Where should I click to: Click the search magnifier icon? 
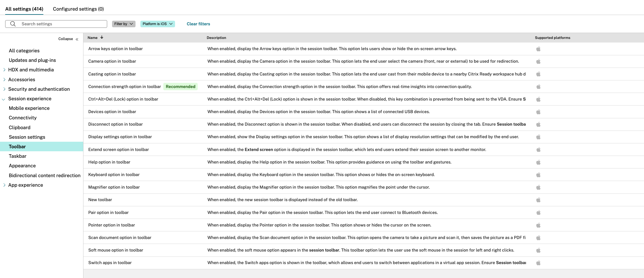click(13, 24)
